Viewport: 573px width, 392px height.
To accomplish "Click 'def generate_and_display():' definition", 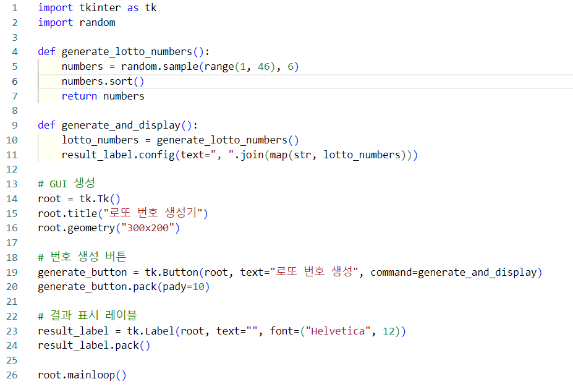I will point(117,126).
